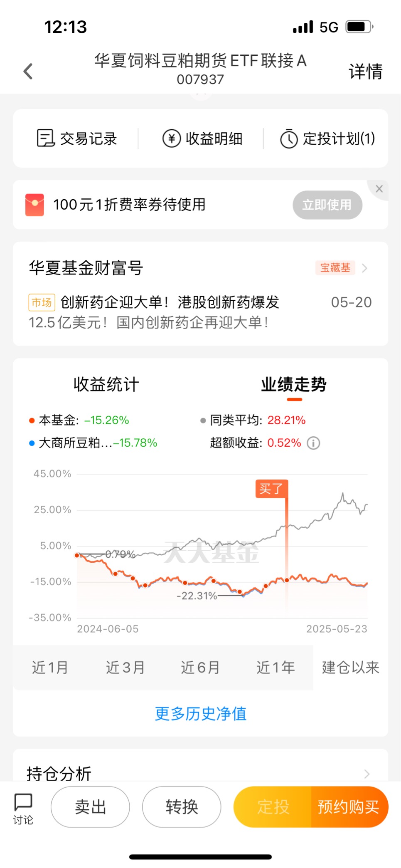This screenshot has width=401, height=868.
Task: Click 立即使用 coupon button
Action: 327,205
